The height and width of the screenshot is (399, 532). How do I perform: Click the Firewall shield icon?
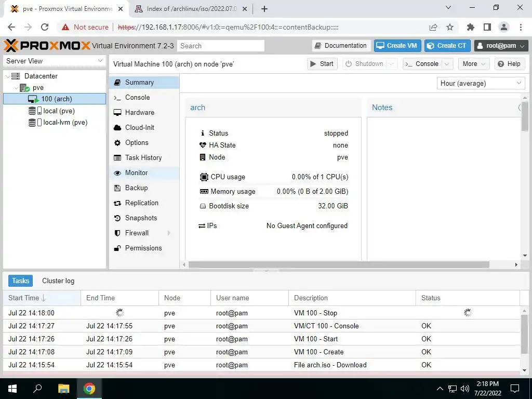pos(117,233)
